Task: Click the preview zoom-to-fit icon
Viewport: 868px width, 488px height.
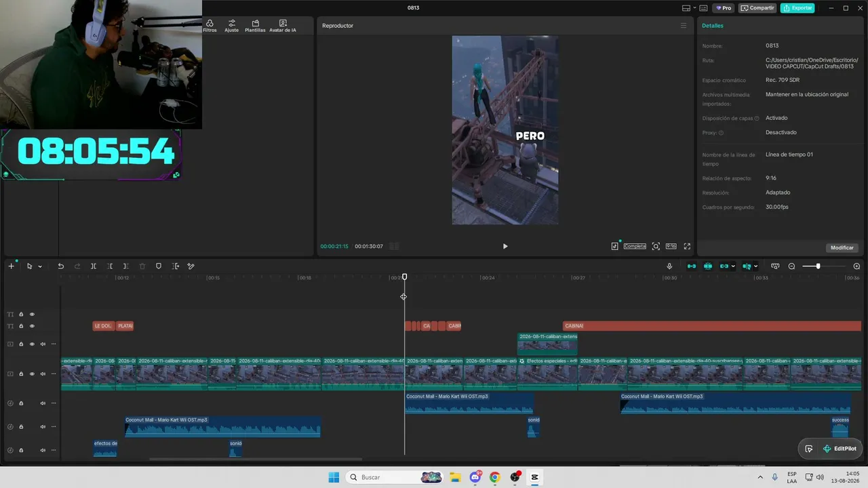Action: coord(656,246)
